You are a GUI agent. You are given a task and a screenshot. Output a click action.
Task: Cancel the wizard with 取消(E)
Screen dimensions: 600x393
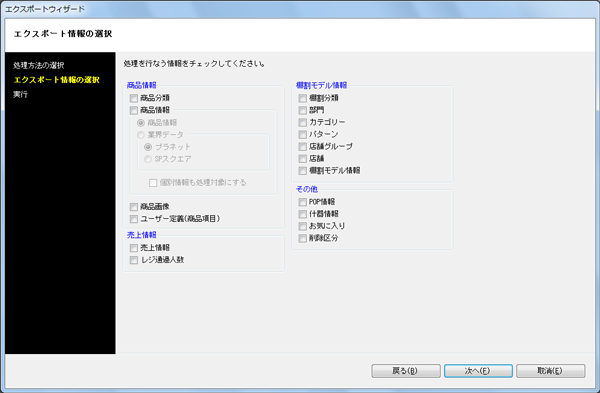point(551,371)
